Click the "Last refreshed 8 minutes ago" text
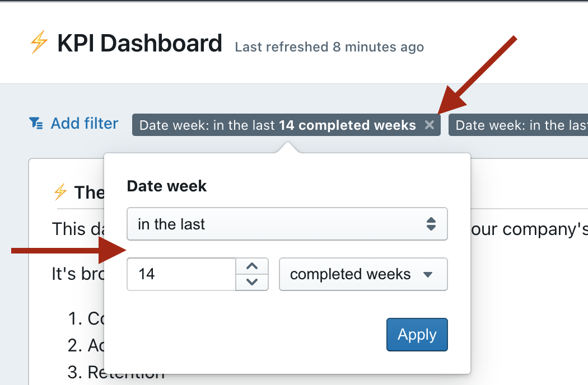The height and width of the screenshot is (385, 588). 329,47
